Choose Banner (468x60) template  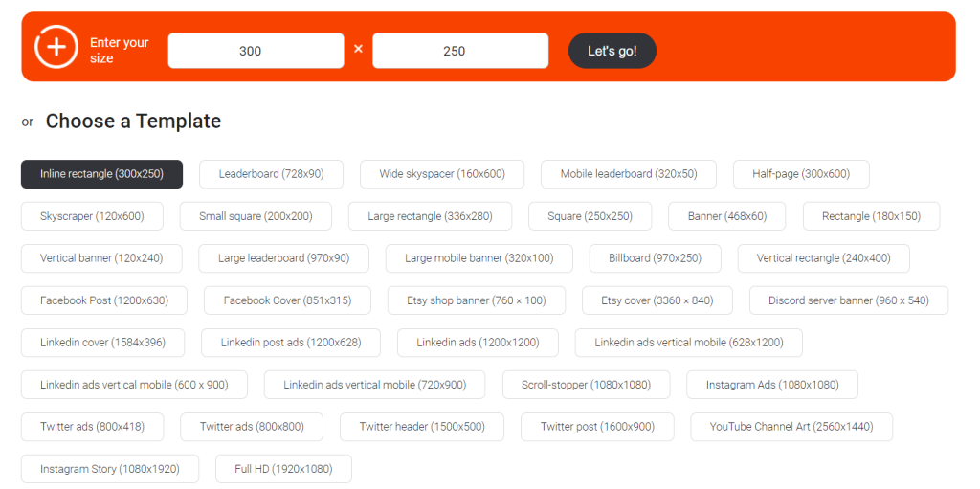coord(727,216)
